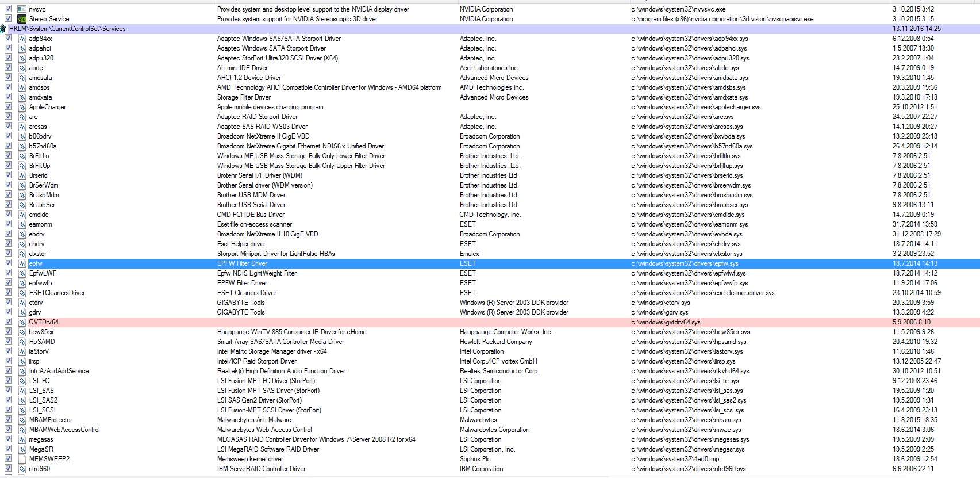Click the BrSerWdm driver file icon
980x478 pixels.
[x=22, y=185]
